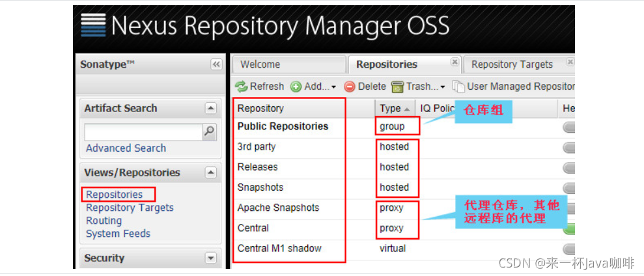Open the Repositories sidebar link
Screen dimensions: 644x276
[x=115, y=194]
